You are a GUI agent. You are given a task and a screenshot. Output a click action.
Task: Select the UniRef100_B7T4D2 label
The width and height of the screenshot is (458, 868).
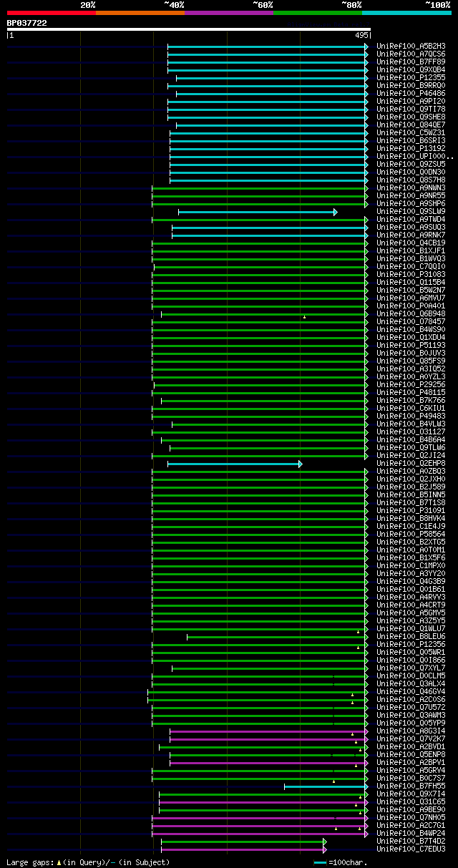[x=411, y=841]
